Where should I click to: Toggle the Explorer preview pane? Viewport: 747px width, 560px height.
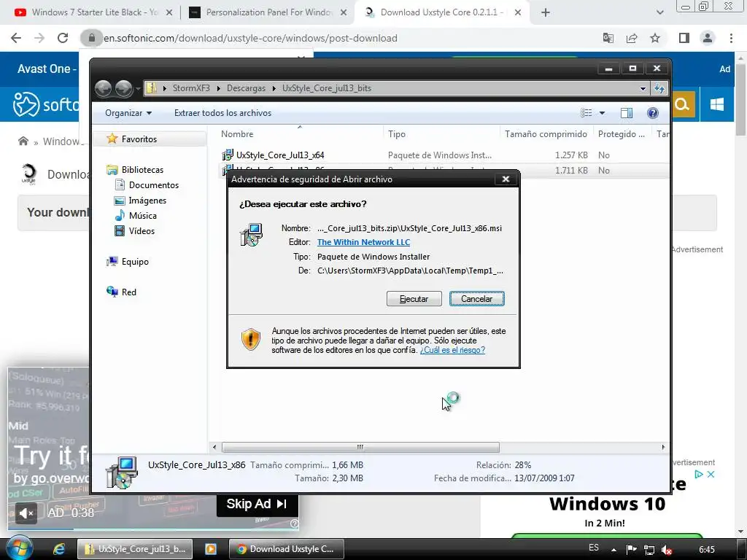pyautogui.click(x=627, y=113)
